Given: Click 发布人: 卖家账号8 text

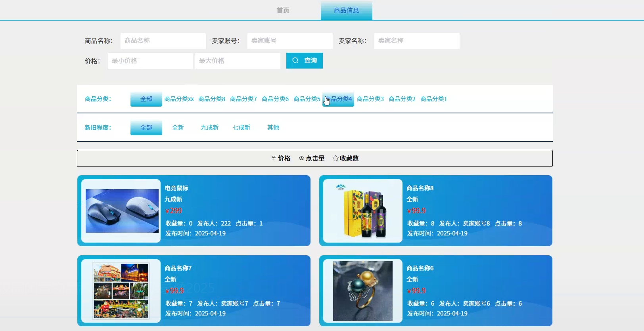Looking at the screenshot, I should click(464, 224).
